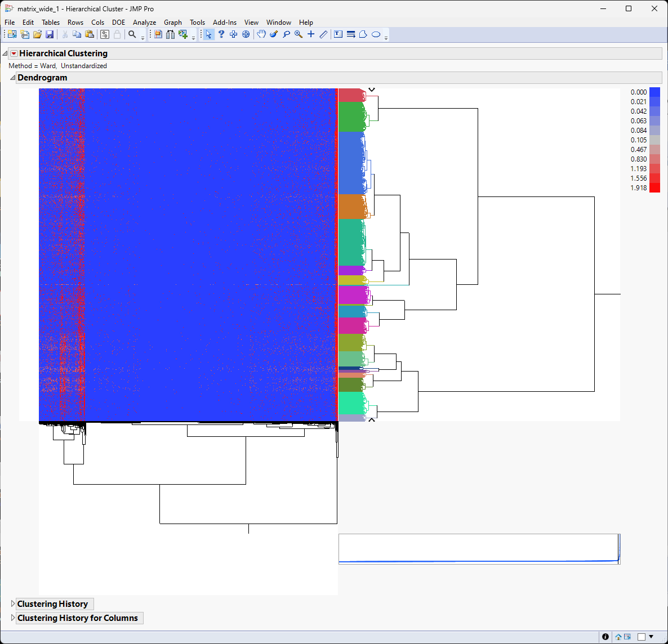
Task: Select the text Annotate tool
Action: click(x=338, y=34)
